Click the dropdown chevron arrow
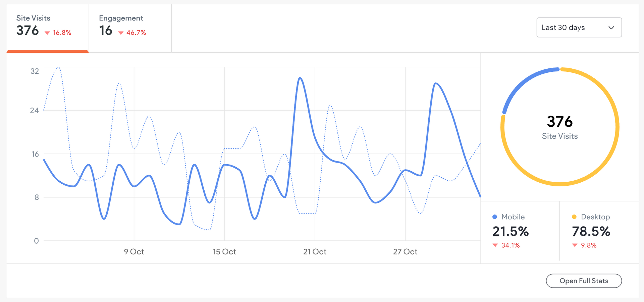 611,27
